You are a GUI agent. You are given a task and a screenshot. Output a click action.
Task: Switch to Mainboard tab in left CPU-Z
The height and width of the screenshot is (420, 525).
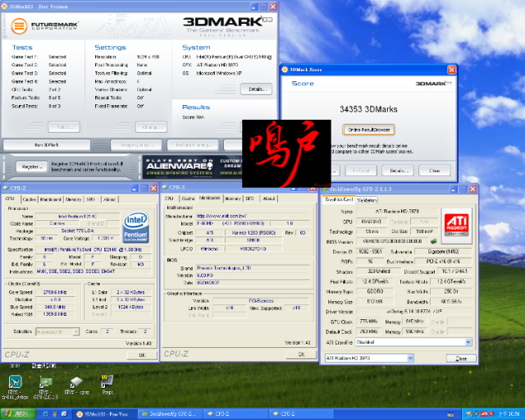pyautogui.click(x=51, y=199)
